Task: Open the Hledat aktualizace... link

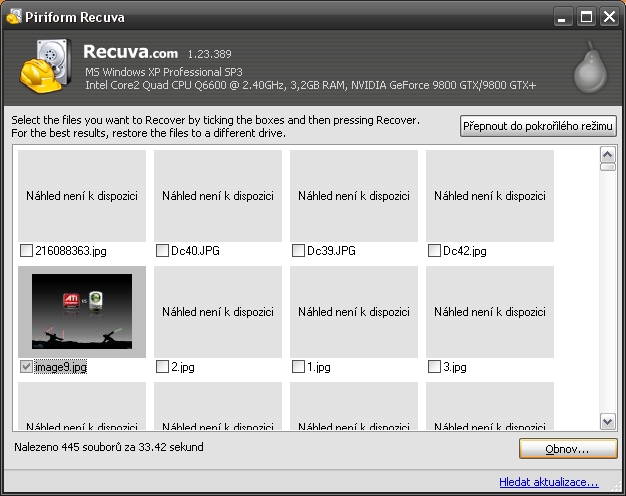Action: click(x=549, y=482)
